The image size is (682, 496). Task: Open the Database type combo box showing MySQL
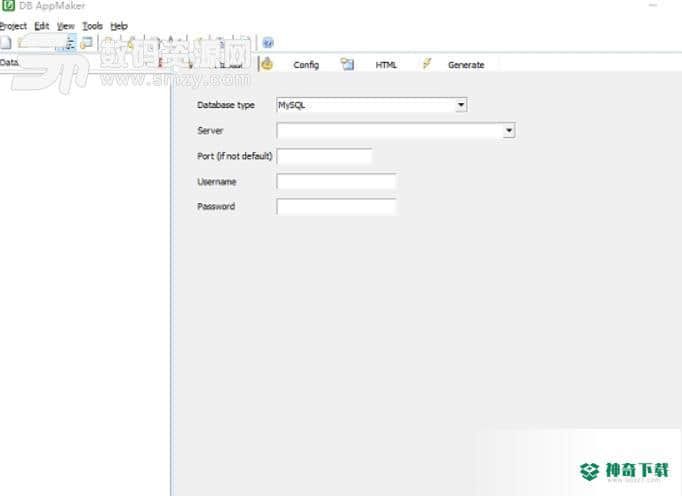tap(371, 105)
